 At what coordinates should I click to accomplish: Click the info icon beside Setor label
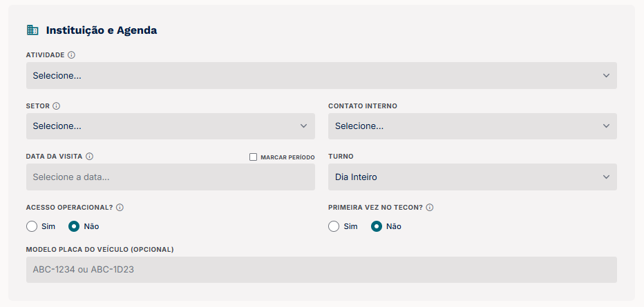(x=56, y=106)
